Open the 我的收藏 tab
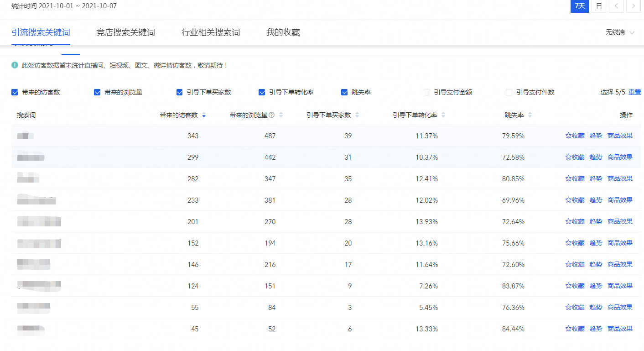This screenshot has width=644, height=351. 283,32
